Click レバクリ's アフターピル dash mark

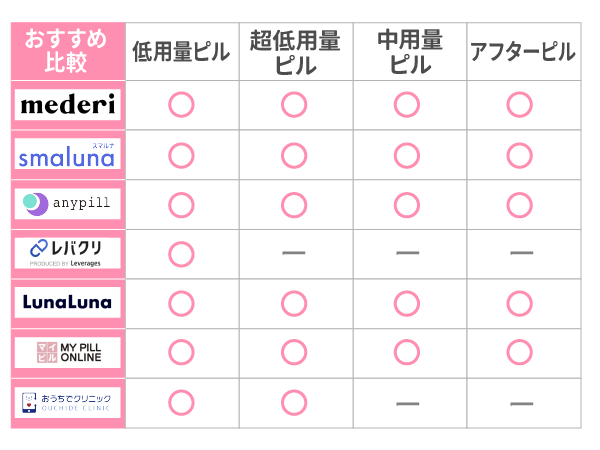pos(519,253)
